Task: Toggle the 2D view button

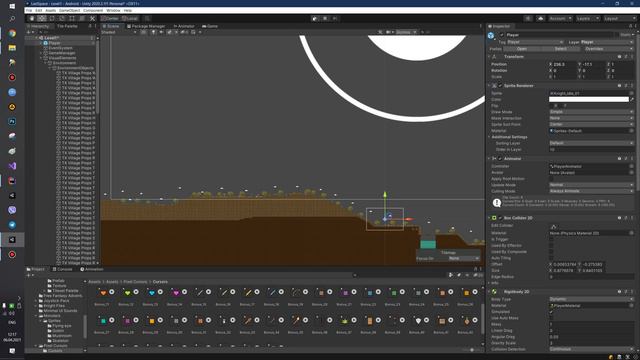Action: point(143,32)
